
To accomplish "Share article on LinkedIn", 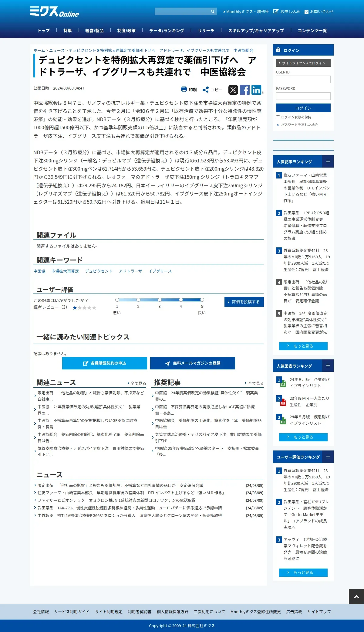I will click(256, 90).
